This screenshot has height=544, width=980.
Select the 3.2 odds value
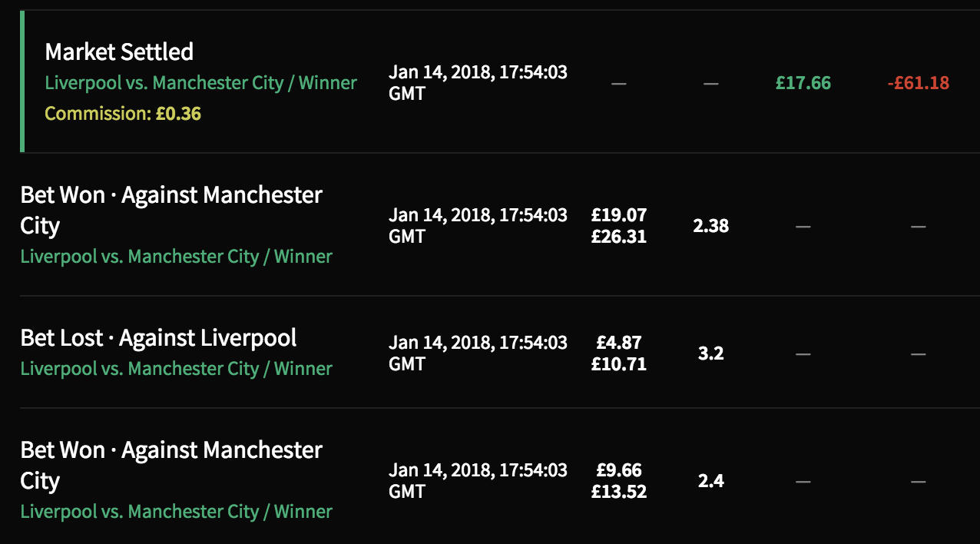(710, 354)
